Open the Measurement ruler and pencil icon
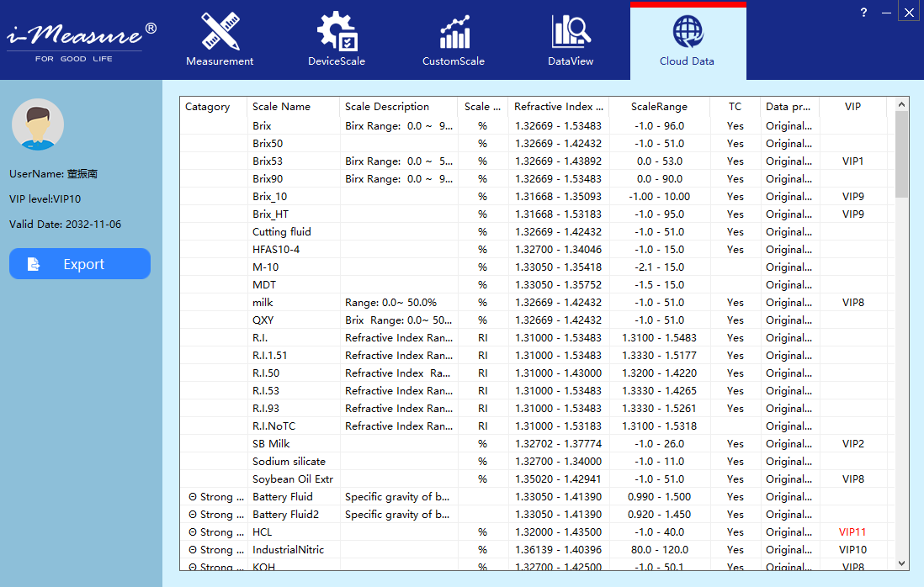Image resolution: width=924 pixels, height=587 pixels. coord(220,31)
